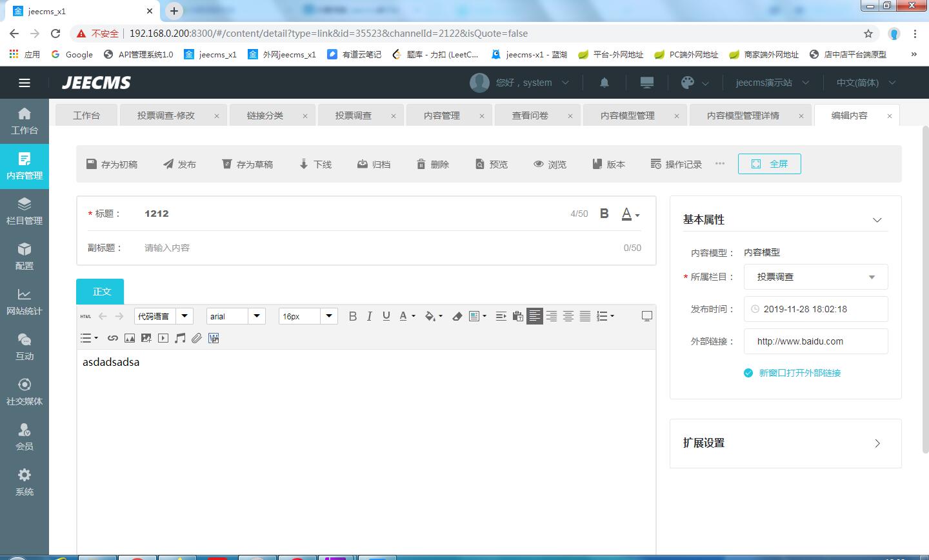Toggle the hamburger sidebar menu
Image resolution: width=929 pixels, height=560 pixels.
(x=25, y=83)
